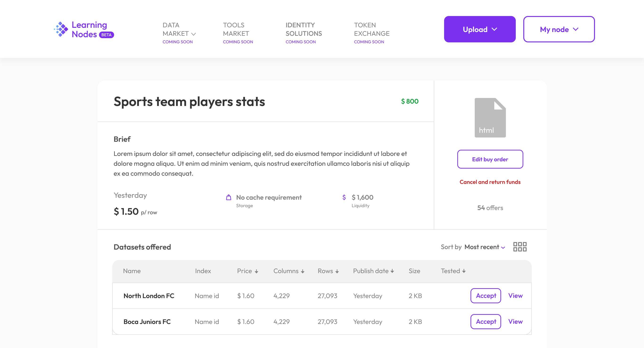Screen dimensions: 644x348
Task: View the Boca Juniors FC dataset
Action: pyautogui.click(x=515, y=322)
